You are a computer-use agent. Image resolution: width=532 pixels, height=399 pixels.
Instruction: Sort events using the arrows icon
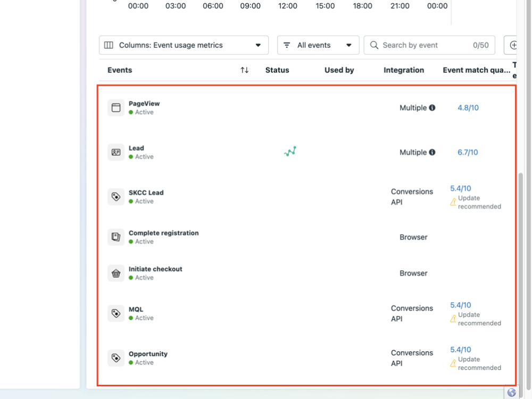[x=245, y=70]
